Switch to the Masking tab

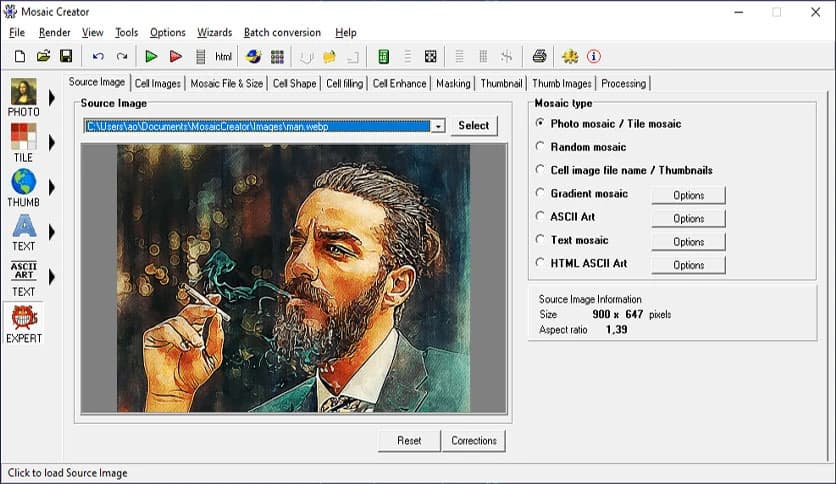[453, 84]
